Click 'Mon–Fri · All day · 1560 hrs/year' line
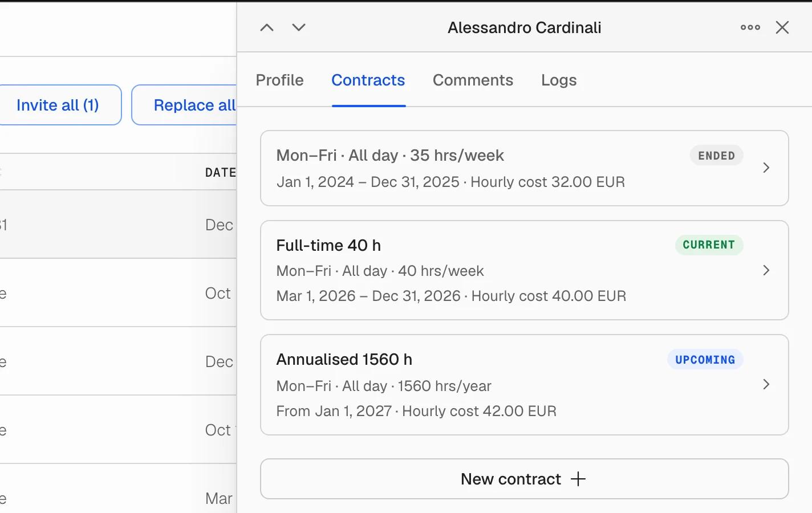 [384, 386]
